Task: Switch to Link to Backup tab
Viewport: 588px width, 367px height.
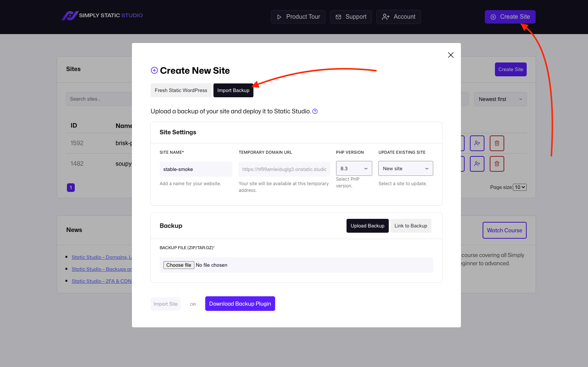Action: tap(411, 226)
